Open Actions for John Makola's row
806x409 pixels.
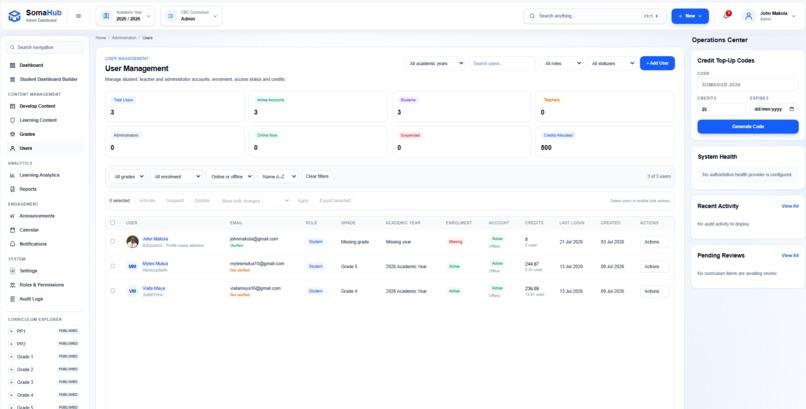coord(654,242)
